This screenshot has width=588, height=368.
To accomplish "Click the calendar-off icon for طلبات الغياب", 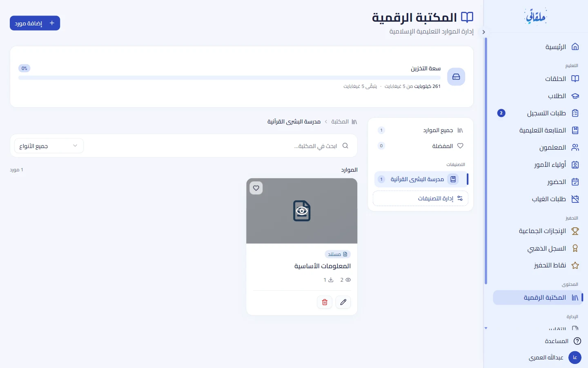I will 575,199.
